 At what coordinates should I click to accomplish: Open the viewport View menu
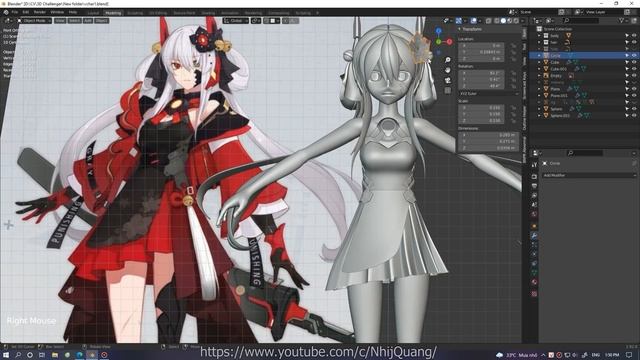pyautogui.click(x=60, y=20)
